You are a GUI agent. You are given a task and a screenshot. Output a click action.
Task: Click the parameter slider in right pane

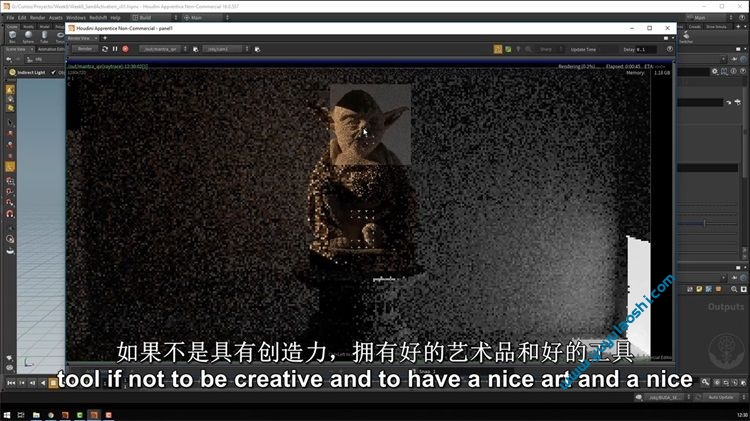coord(707,223)
